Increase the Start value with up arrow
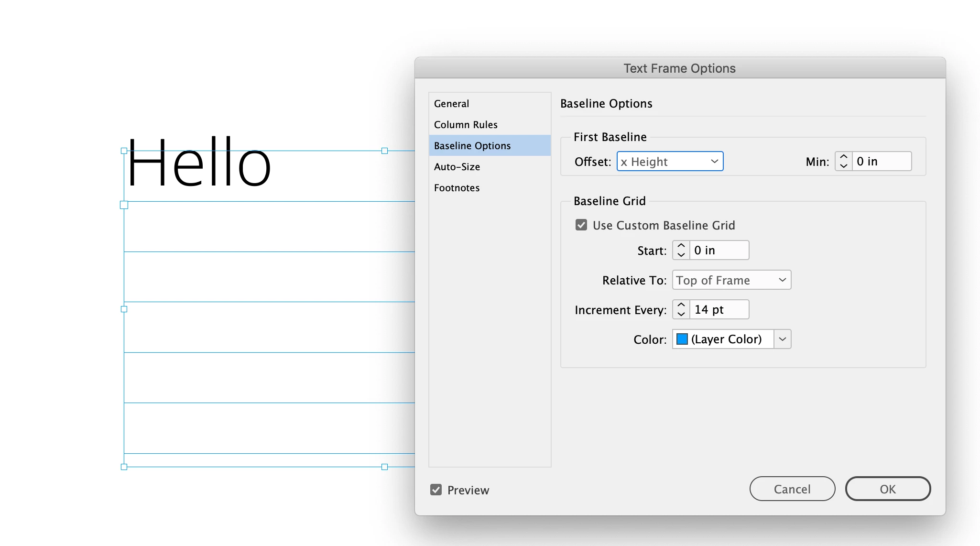 [681, 246]
